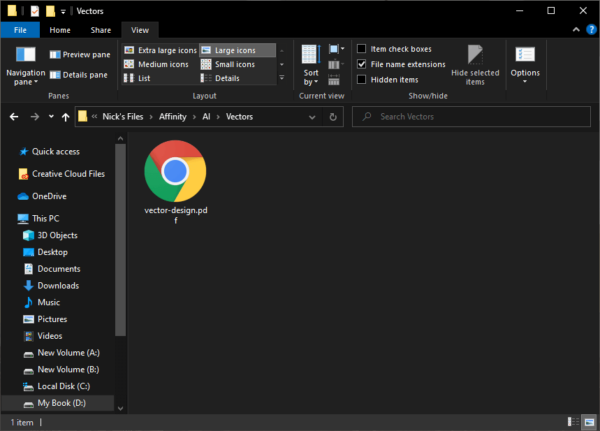Enable Item check boxes
600x431 pixels.
point(362,49)
